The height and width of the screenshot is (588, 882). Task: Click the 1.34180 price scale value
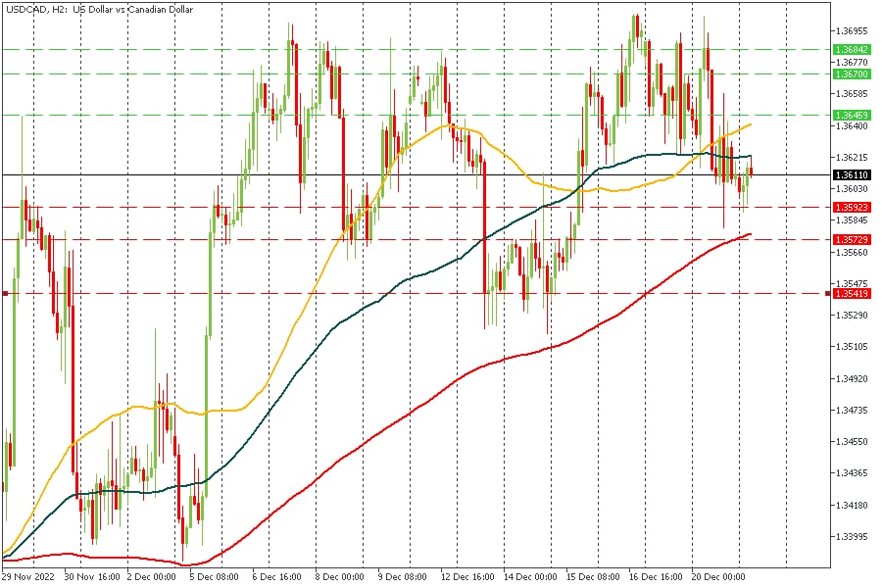point(852,506)
